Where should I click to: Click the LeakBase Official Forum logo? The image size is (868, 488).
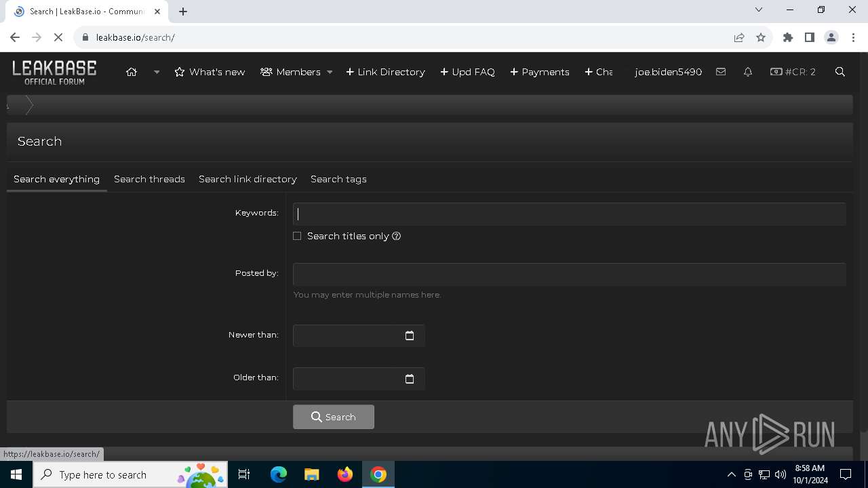coord(54,72)
